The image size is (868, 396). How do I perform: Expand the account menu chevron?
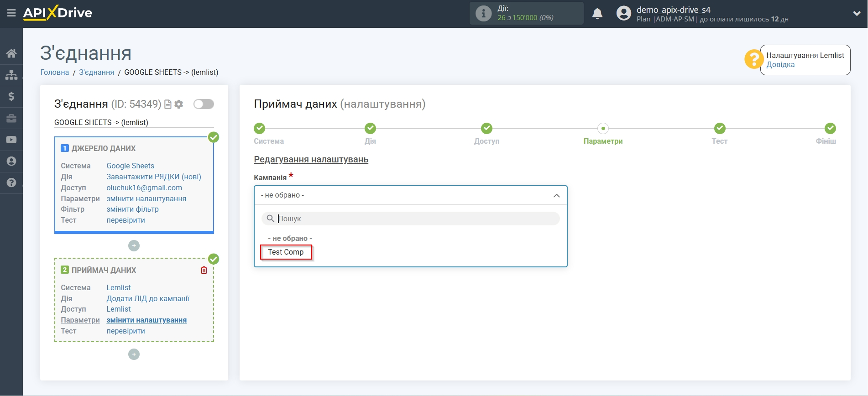(x=857, y=14)
